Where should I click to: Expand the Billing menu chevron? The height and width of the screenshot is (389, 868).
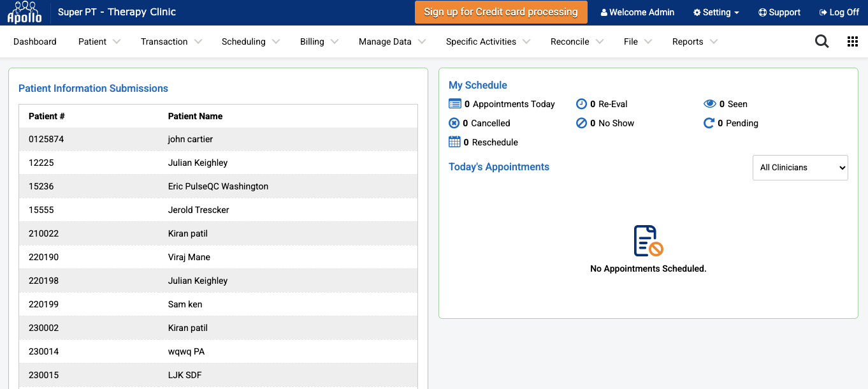[335, 41]
